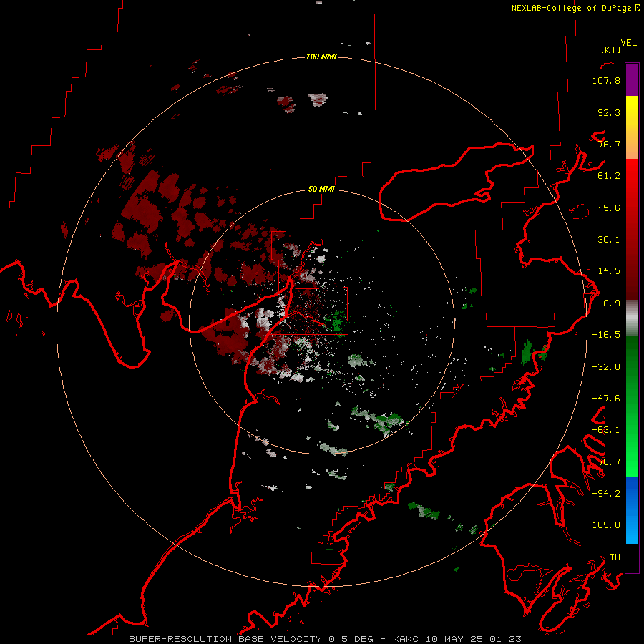Click the -63.1 velocity scale value

pos(606,430)
